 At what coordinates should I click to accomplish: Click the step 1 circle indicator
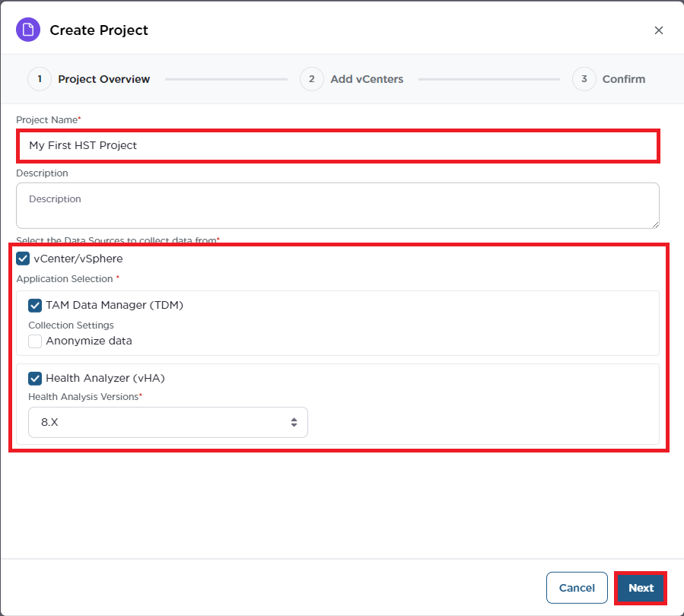click(x=40, y=79)
